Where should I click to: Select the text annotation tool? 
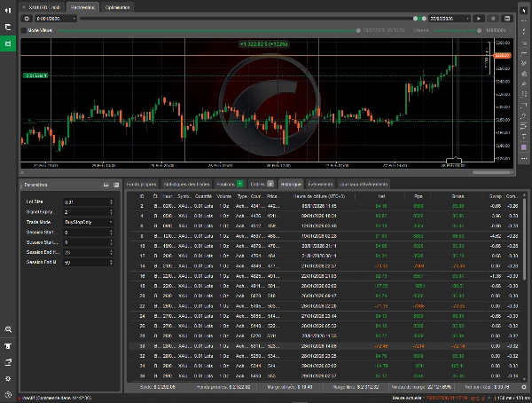coord(523,137)
